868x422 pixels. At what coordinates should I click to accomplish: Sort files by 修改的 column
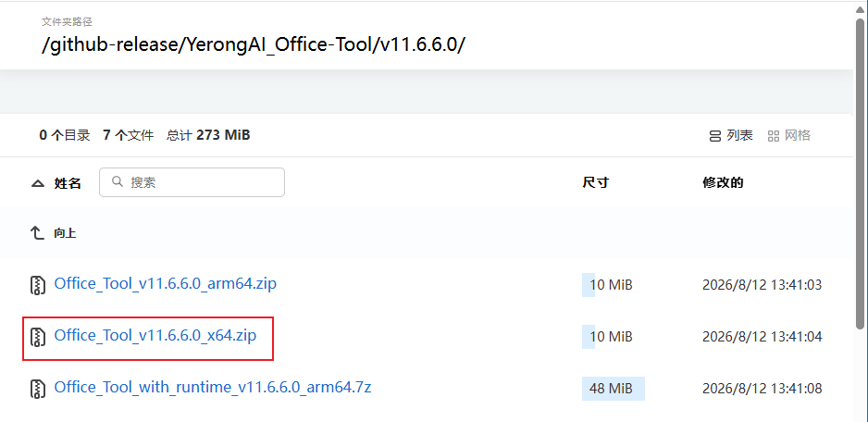coord(723,182)
